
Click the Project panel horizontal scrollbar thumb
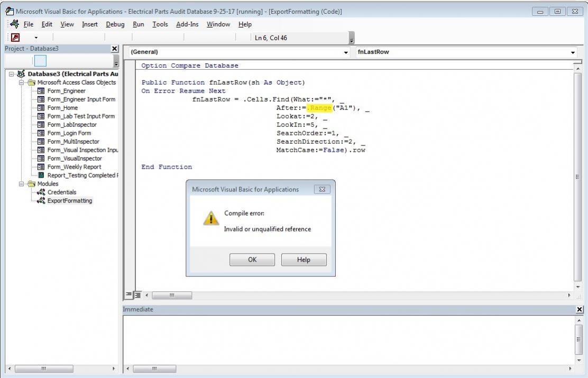pos(44,368)
